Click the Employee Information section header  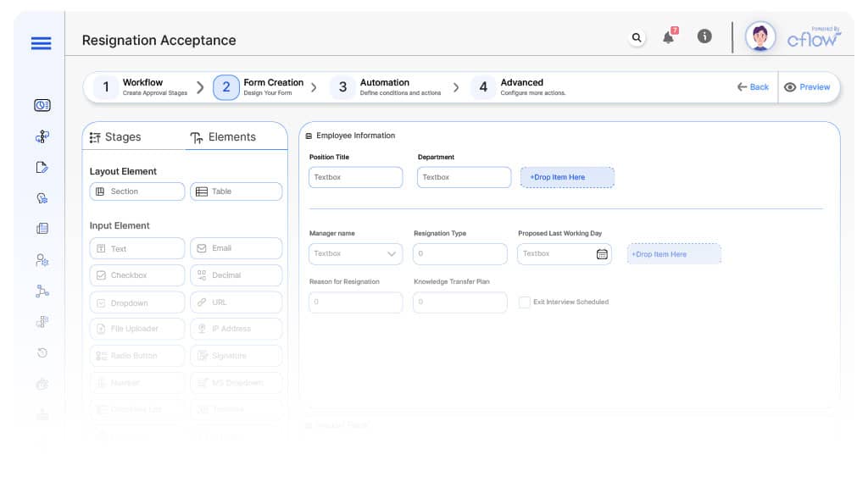coord(350,136)
